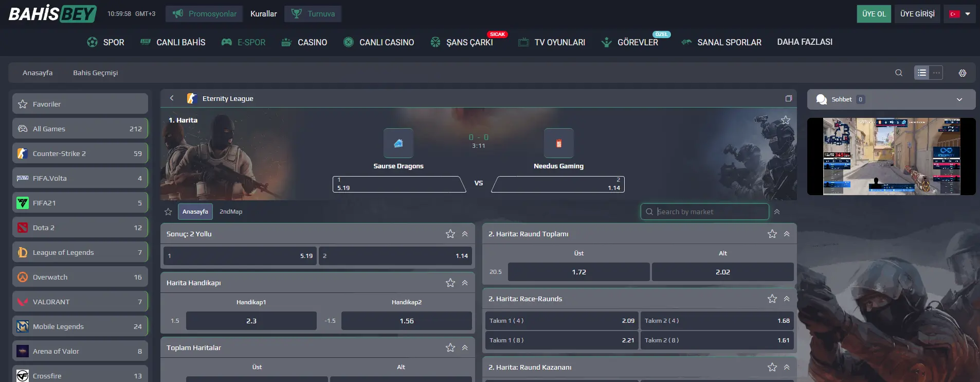The image size is (980, 382).
Task: Open Bahis Geçmişi link
Action: (x=95, y=73)
